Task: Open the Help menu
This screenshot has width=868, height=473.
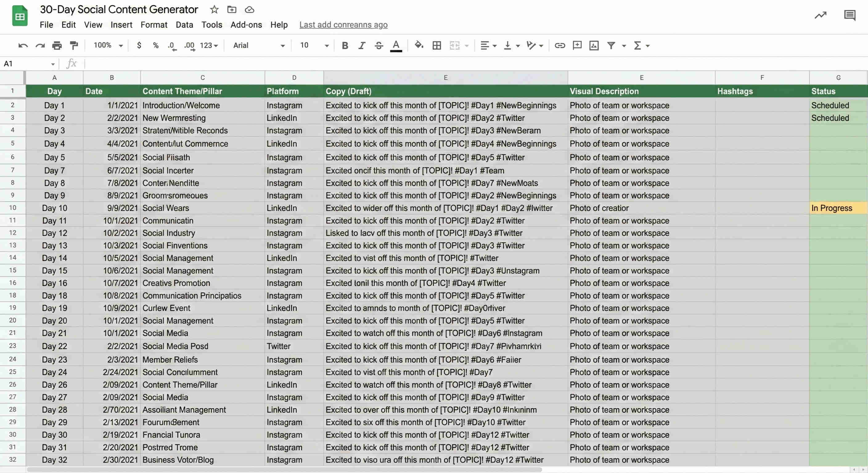Action: [x=279, y=25]
